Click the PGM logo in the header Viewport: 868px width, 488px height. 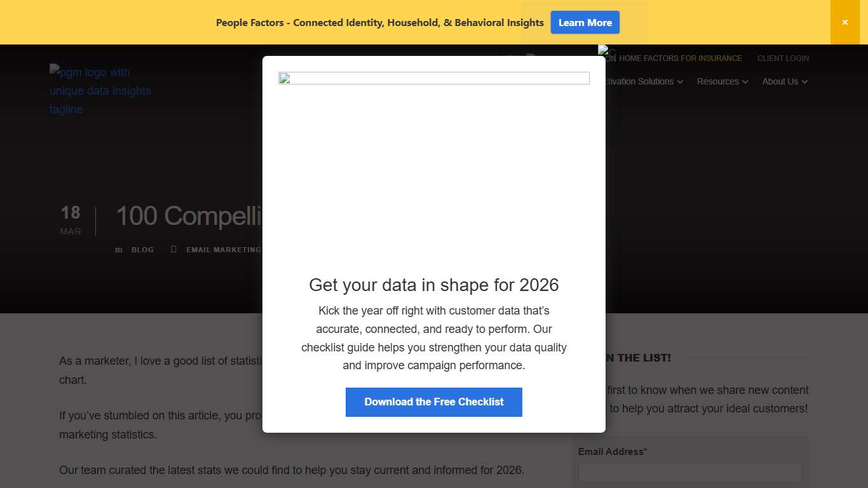pyautogui.click(x=100, y=90)
